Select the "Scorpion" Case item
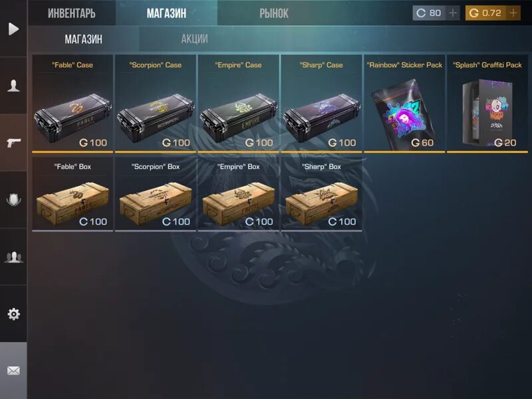Screen dimensions: 532x399 click(x=156, y=104)
